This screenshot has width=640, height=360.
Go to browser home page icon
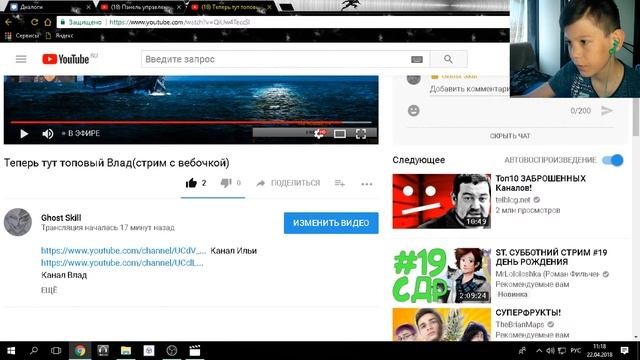tap(48, 22)
